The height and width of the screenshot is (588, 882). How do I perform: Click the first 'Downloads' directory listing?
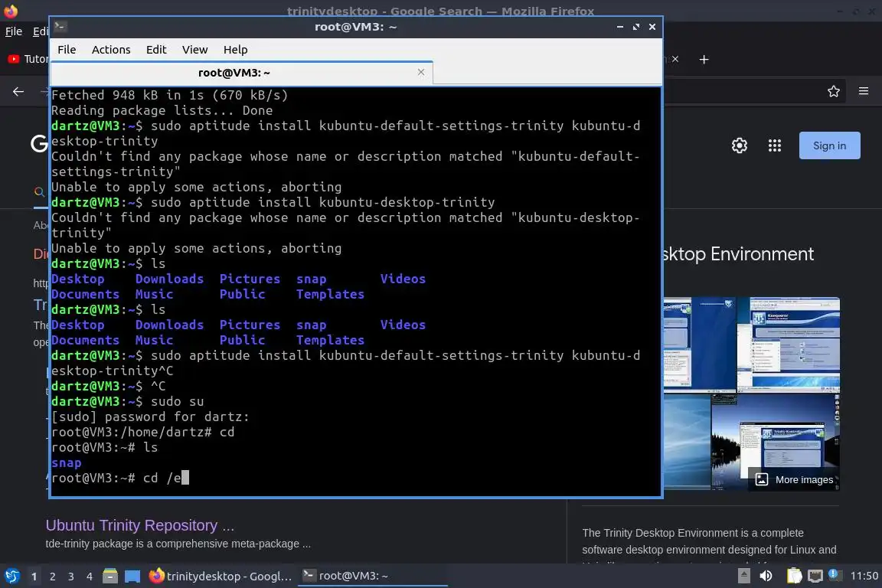[169, 279]
